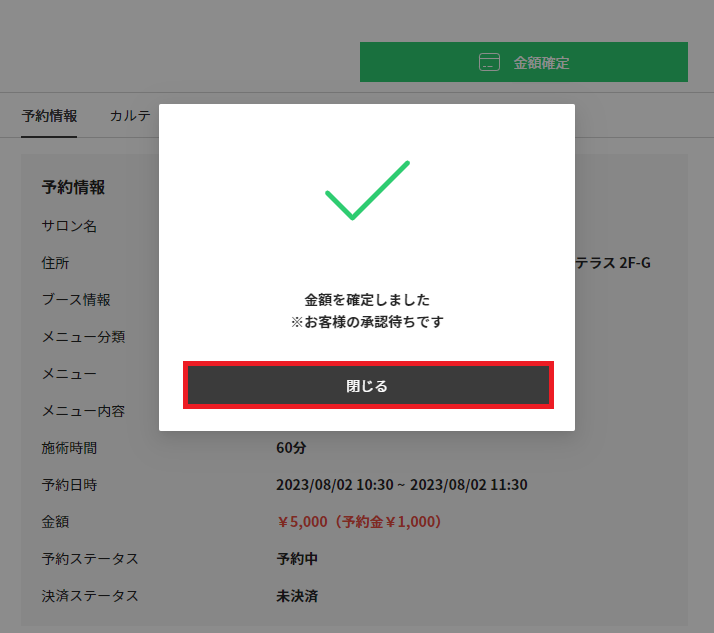Click the 閉じる button in dialog
This screenshot has width=714, height=633.
(x=367, y=386)
